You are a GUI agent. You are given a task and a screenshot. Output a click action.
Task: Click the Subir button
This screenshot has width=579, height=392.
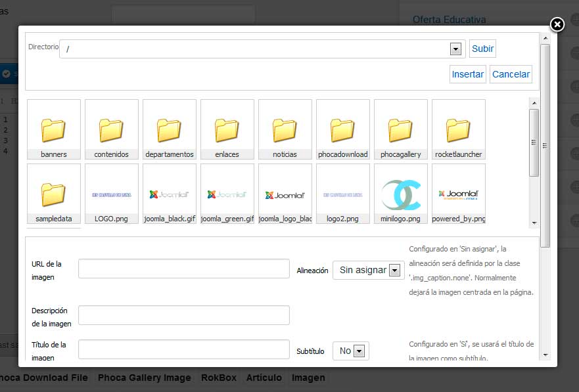(x=482, y=49)
